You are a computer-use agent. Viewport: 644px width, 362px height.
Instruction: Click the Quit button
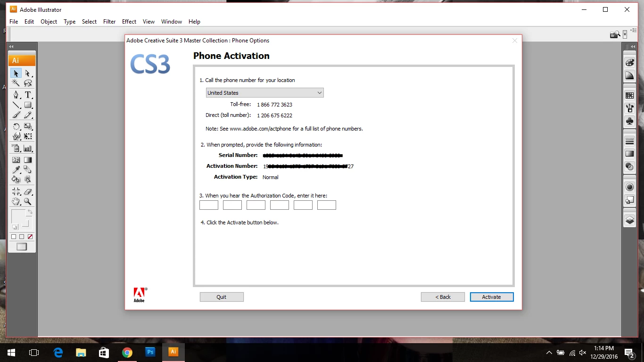tap(222, 297)
